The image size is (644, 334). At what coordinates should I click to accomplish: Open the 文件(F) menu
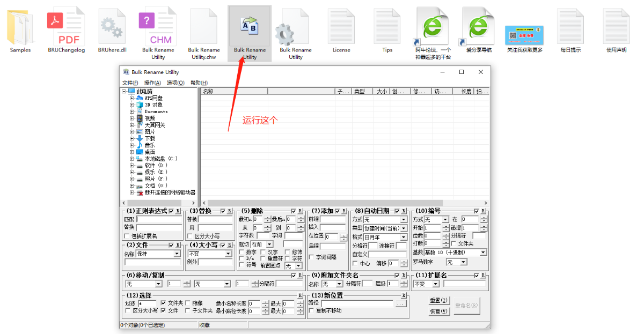[x=130, y=83]
